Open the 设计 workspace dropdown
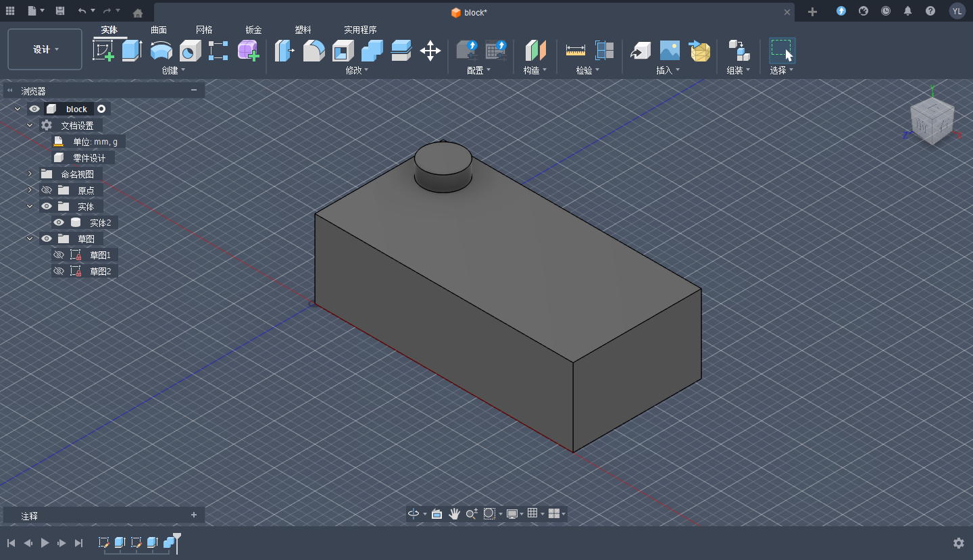The width and height of the screenshot is (973, 560). [45, 49]
